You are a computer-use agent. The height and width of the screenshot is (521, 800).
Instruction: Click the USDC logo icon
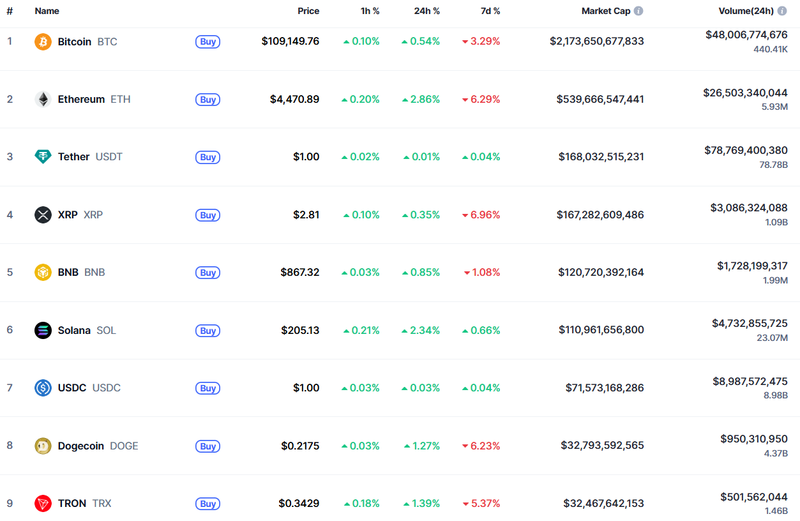point(43,388)
